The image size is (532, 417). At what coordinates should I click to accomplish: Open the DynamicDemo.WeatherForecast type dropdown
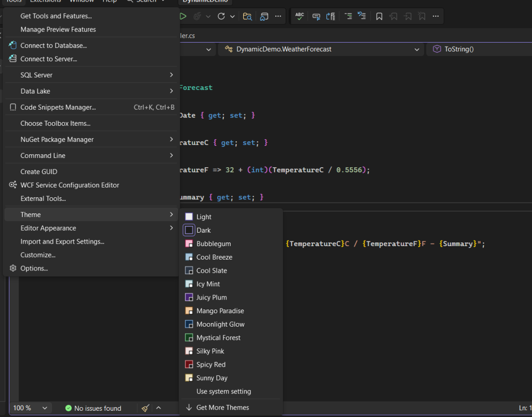click(321, 49)
